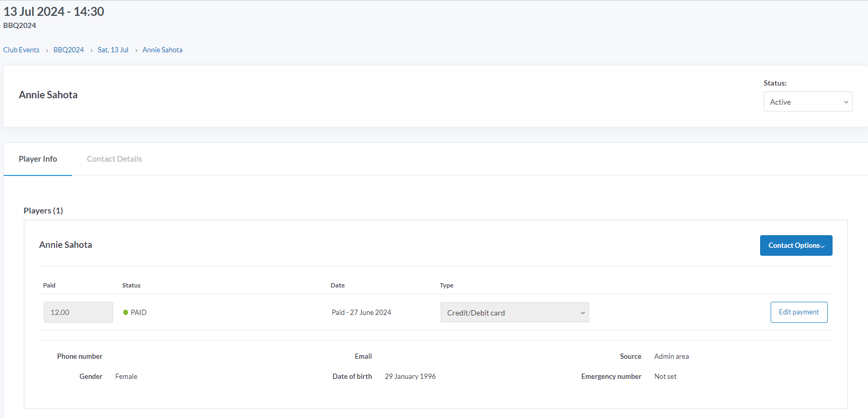Click the Admin area source value
This screenshot has width=868, height=418.
tap(671, 356)
